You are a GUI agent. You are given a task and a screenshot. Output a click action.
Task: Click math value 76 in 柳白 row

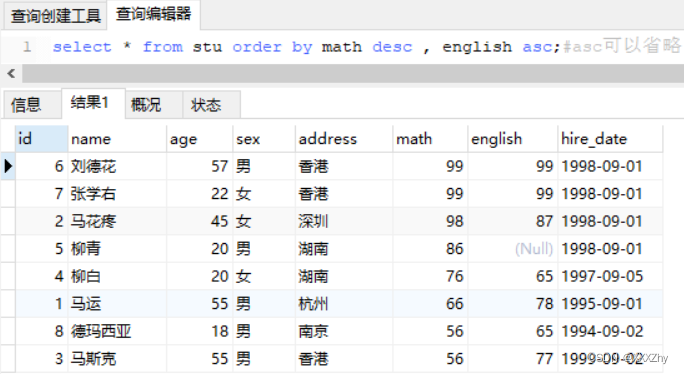(430, 276)
